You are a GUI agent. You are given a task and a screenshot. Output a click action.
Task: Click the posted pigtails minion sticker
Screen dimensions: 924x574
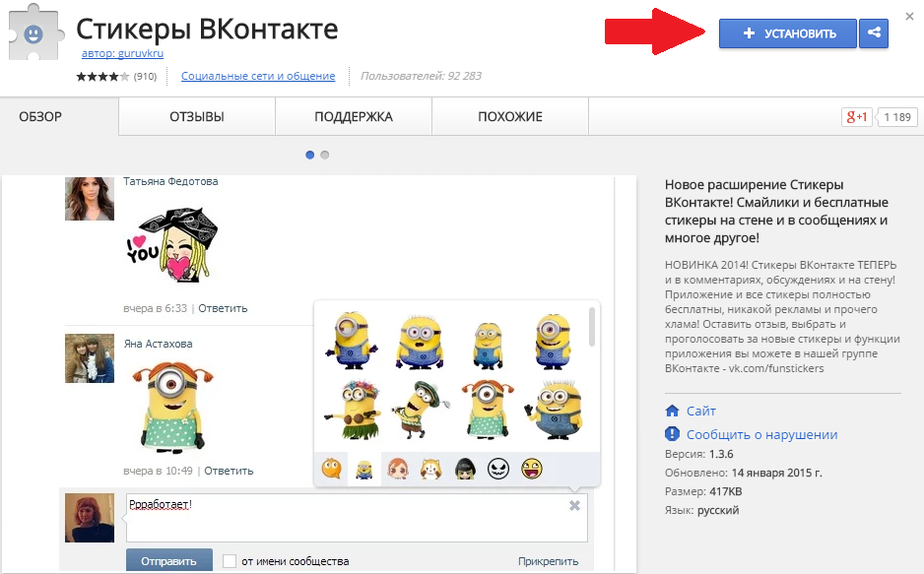coord(172,408)
